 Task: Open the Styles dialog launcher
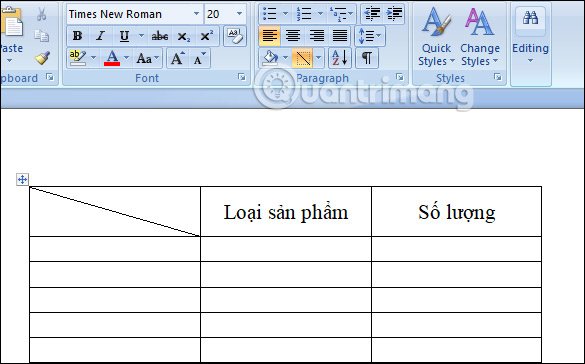click(497, 77)
